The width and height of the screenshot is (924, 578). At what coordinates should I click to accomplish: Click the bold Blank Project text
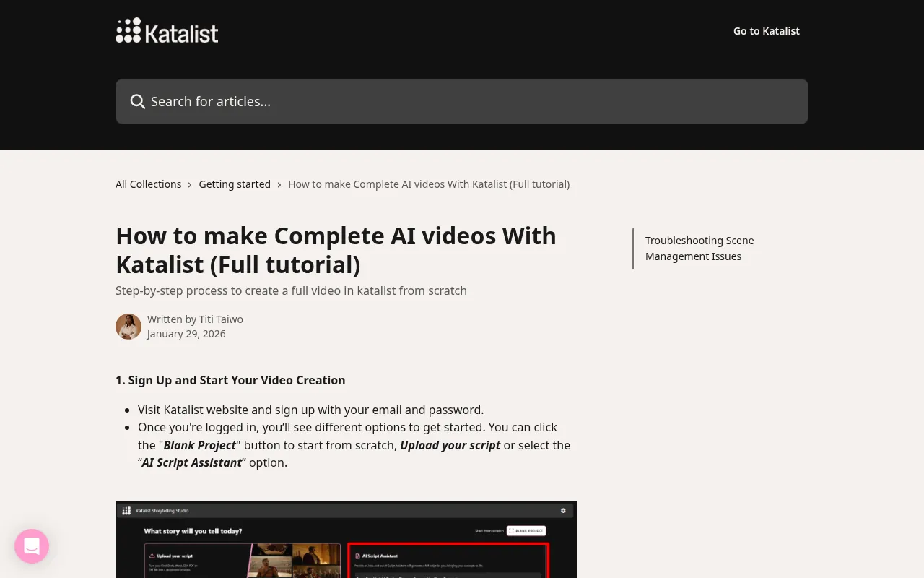pos(200,445)
